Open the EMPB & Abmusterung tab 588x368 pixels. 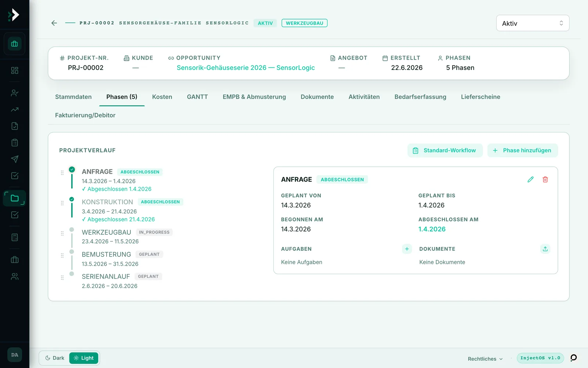[254, 97]
